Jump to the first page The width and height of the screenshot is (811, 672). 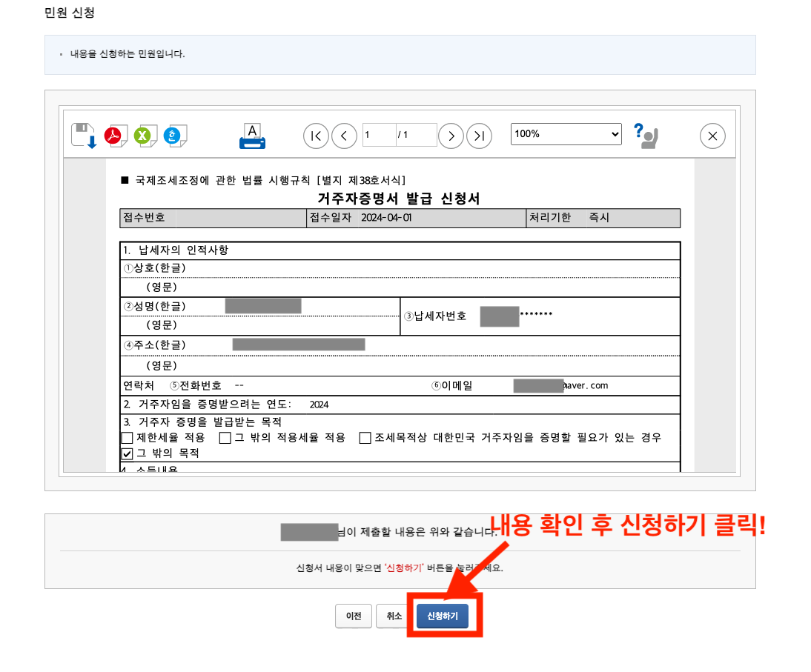[316, 135]
